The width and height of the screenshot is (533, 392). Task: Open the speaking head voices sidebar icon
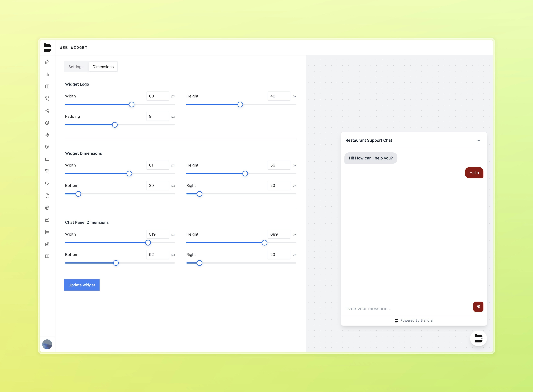47,183
